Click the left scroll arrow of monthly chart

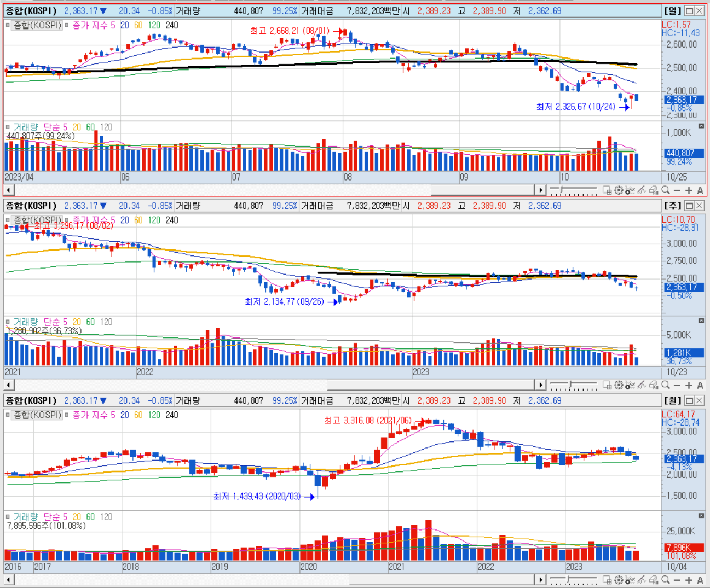[x=9, y=580]
